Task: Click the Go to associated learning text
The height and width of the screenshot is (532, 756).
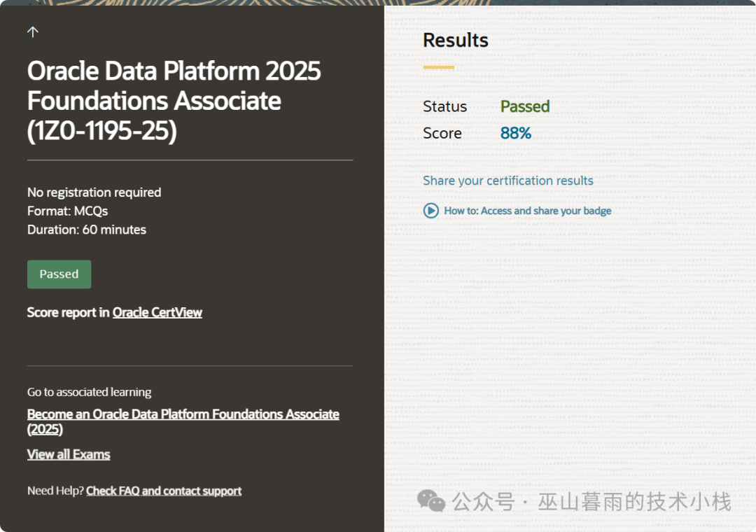Action: pos(89,392)
